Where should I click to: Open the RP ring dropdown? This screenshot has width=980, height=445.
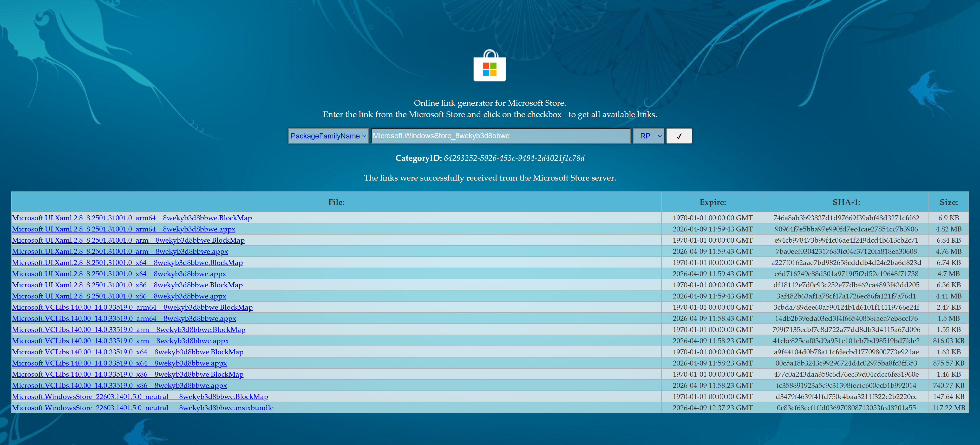click(649, 136)
